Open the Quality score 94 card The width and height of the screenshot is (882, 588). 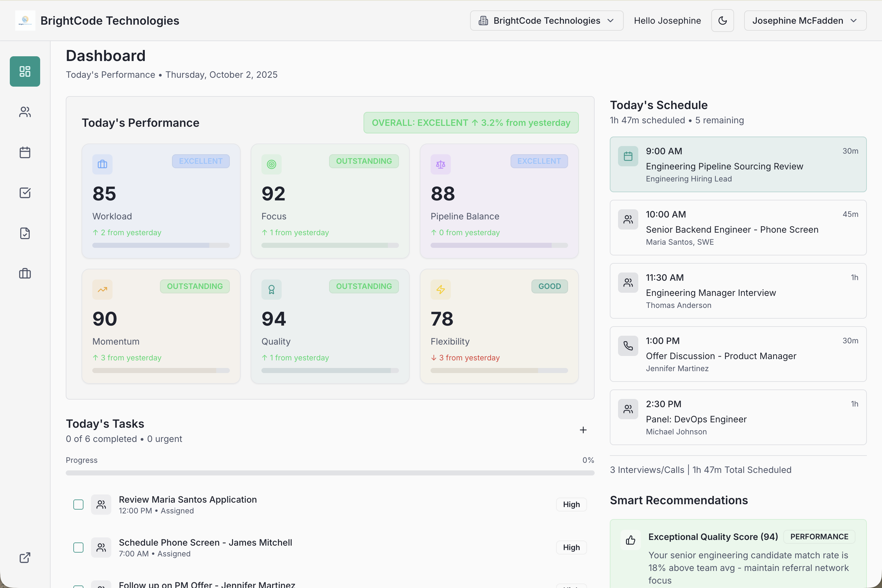tap(330, 326)
